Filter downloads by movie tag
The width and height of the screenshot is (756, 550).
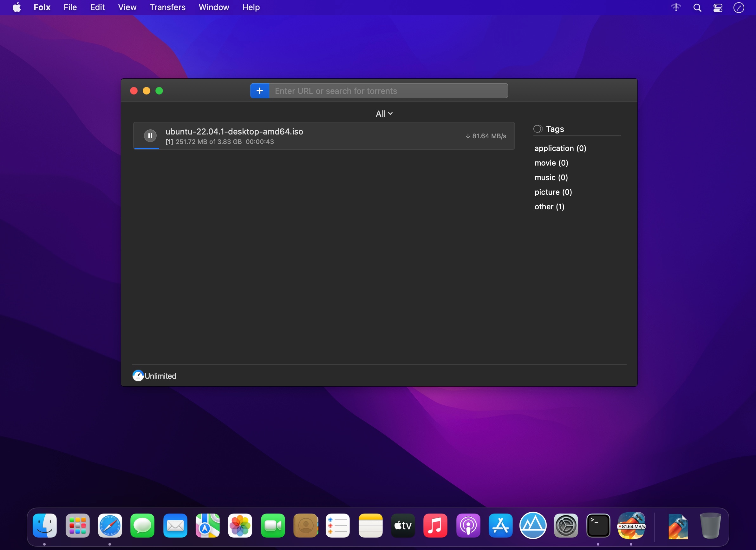(551, 163)
